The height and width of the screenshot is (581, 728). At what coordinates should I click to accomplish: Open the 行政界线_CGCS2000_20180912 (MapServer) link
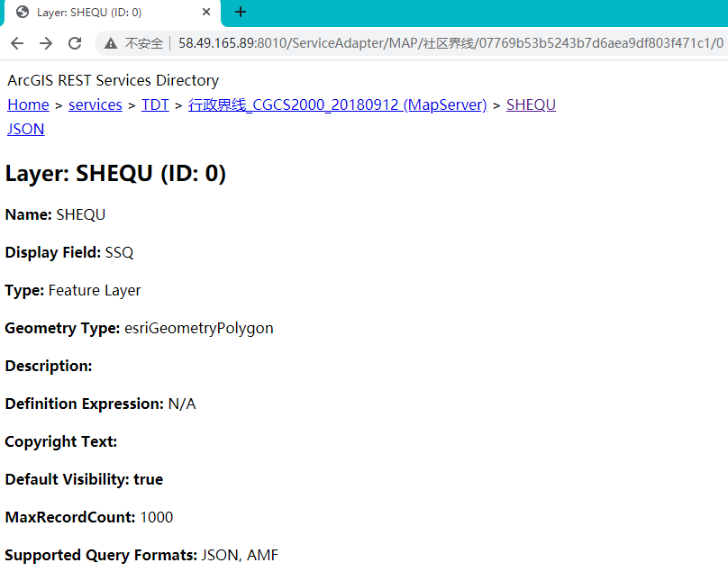(338, 104)
